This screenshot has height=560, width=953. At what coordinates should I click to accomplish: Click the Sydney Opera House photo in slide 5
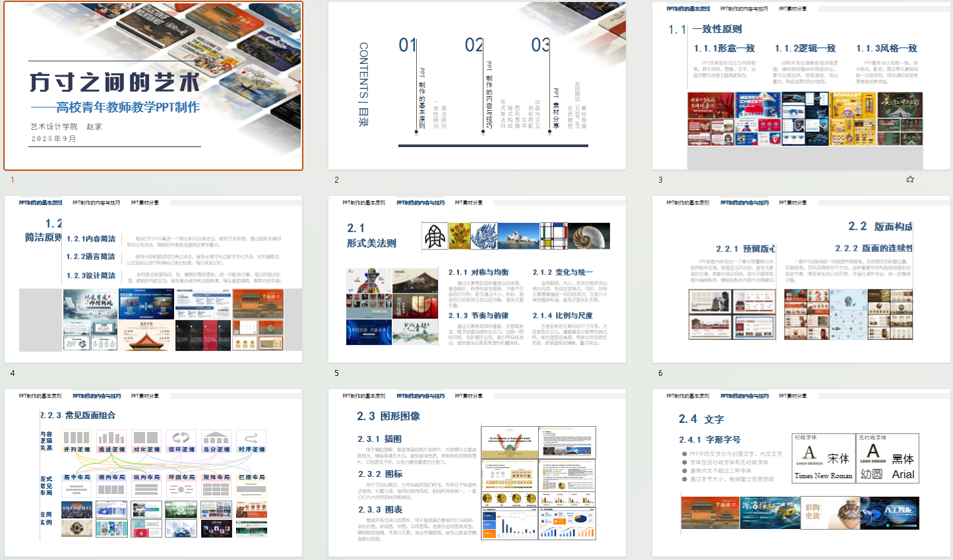(518, 236)
